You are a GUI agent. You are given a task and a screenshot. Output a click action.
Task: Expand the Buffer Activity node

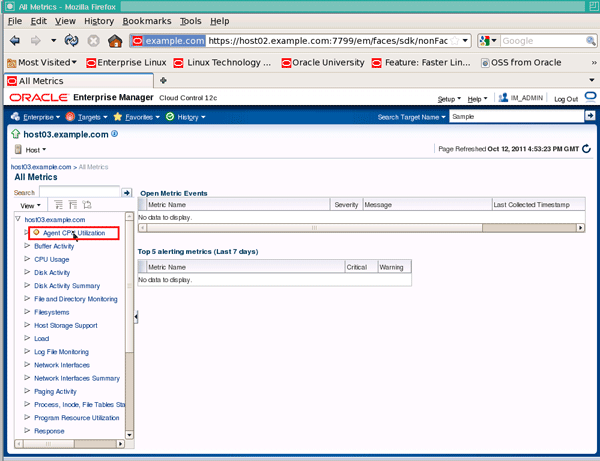(x=27, y=246)
